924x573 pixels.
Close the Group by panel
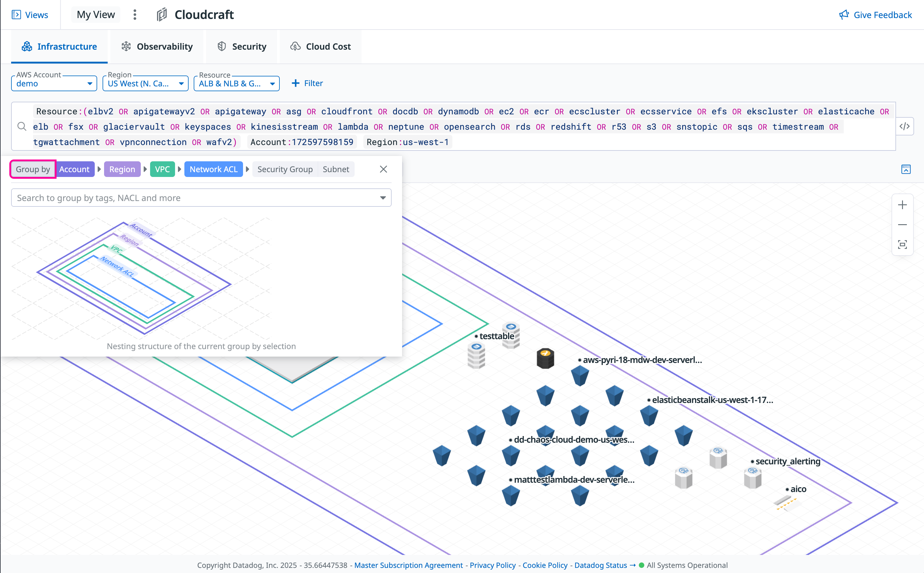pyautogui.click(x=383, y=169)
